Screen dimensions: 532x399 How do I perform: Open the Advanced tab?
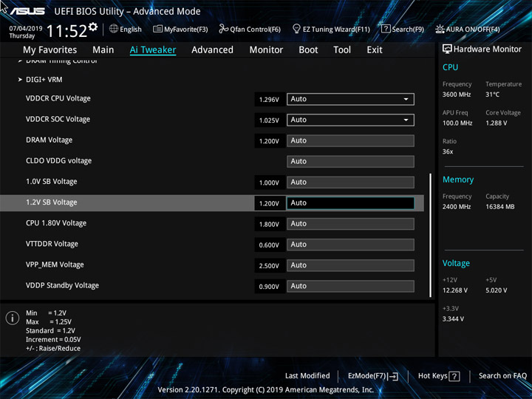click(x=212, y=50)
